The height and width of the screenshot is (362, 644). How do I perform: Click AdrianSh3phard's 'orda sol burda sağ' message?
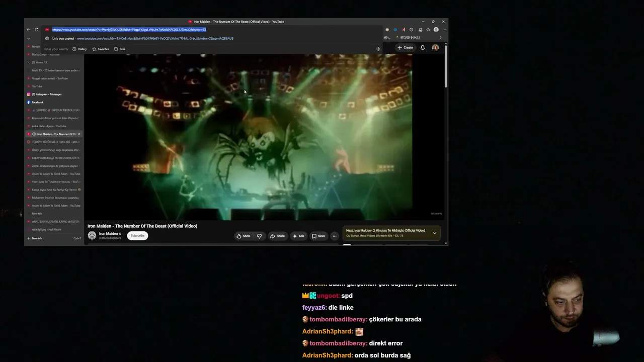click(x=382, y=355)
